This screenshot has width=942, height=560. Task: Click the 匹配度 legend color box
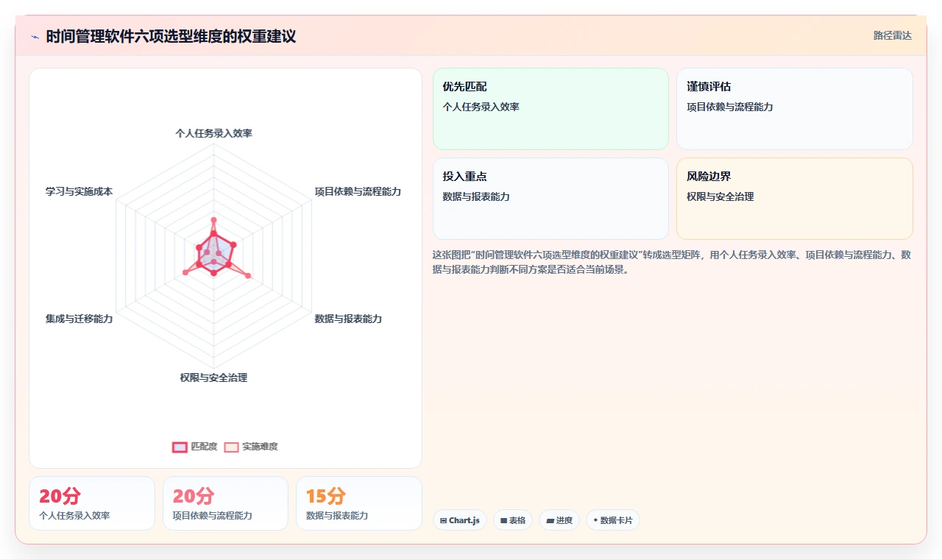click(x=180, y=447)
